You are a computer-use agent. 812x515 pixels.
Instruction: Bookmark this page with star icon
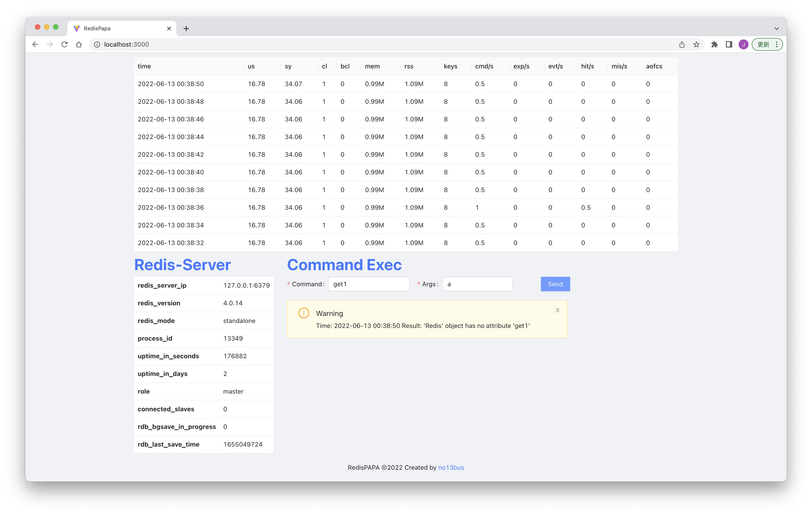(x=696, y=44)
